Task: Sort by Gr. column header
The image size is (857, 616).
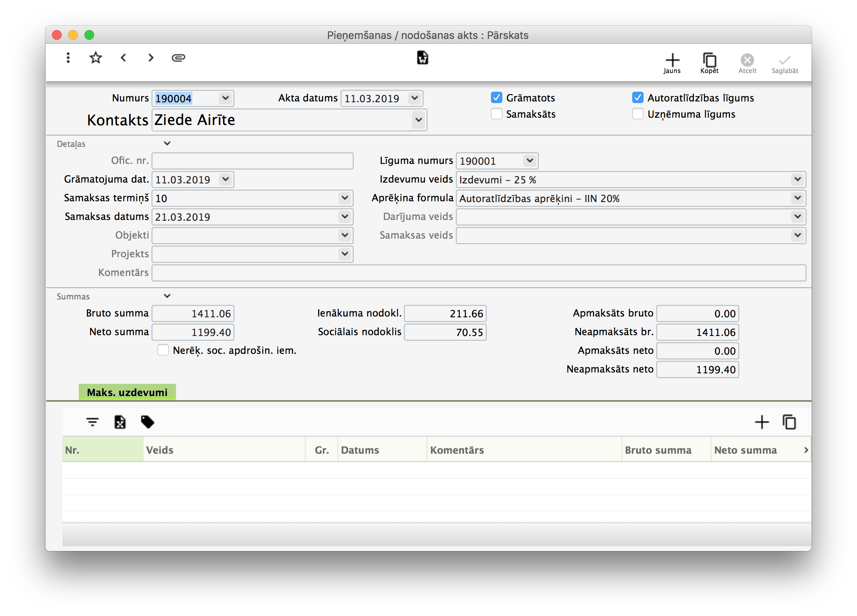Action: pyautogui.click(x=321, y=450)
